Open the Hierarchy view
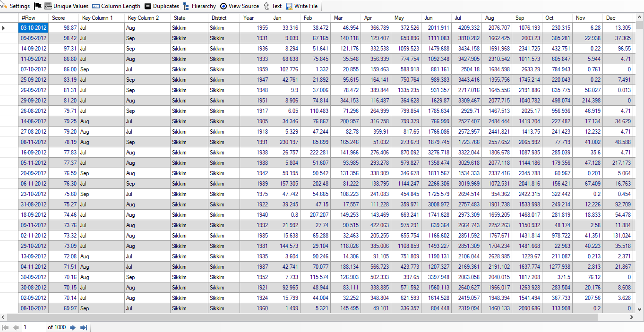Screen dimensions: 644x332 pos(199,6)
